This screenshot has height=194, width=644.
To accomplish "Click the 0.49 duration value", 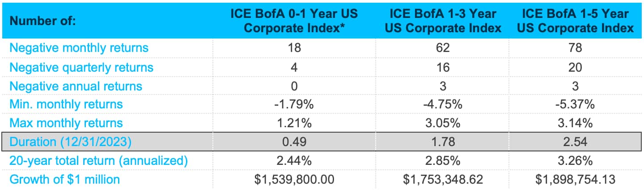I will (x=293, y=142).
